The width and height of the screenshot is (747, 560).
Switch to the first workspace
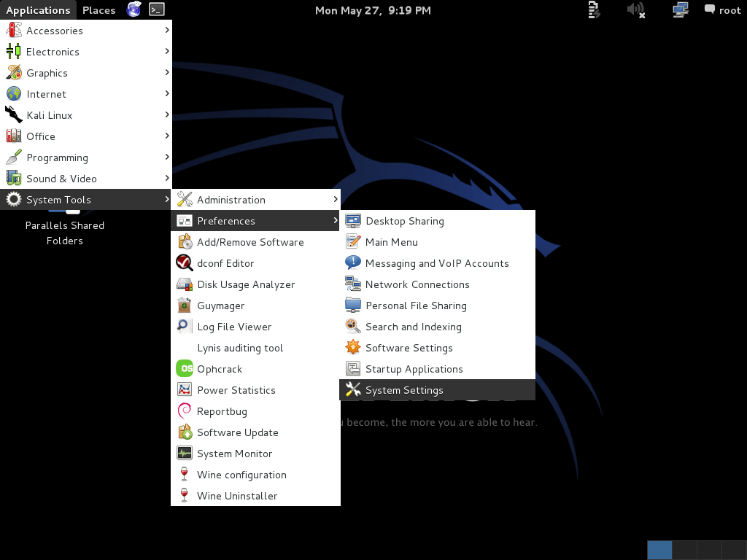tap(659, 550)
